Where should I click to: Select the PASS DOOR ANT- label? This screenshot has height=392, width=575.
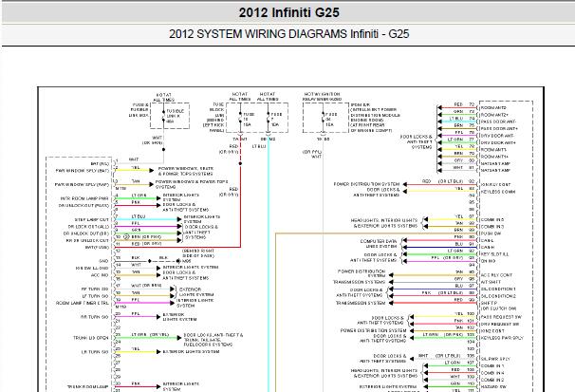tap(498, 121)
